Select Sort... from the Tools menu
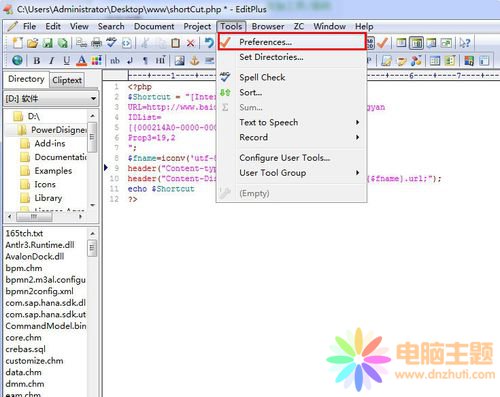500x397 pixels. 292,92
